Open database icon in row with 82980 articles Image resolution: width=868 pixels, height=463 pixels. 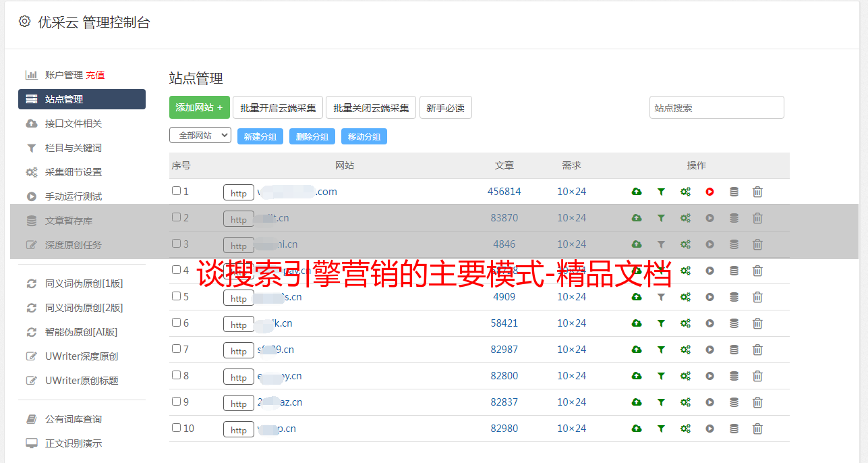coord(734,429)
